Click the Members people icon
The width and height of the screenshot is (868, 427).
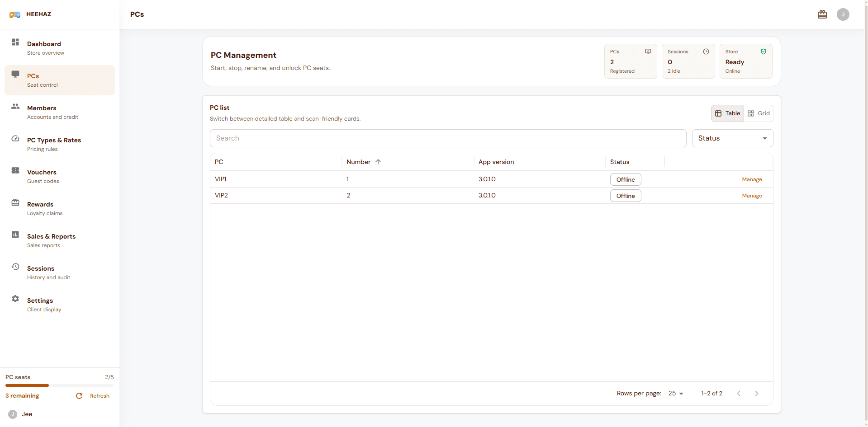click(x=15, y=106)
